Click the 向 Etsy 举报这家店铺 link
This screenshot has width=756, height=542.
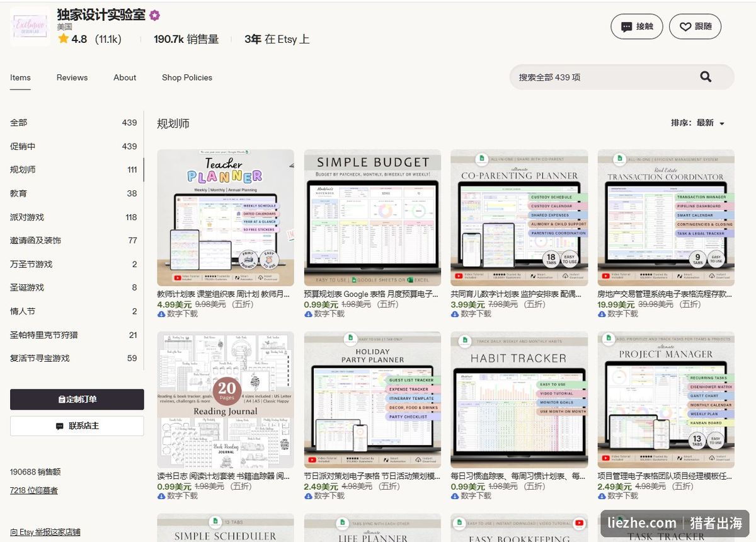tap(45, 532)
